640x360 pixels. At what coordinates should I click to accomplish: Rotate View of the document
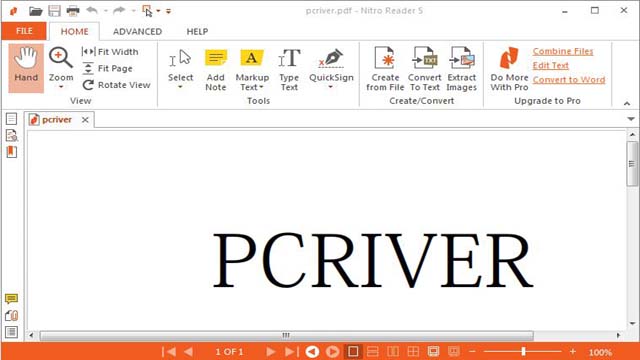(116, 85)
